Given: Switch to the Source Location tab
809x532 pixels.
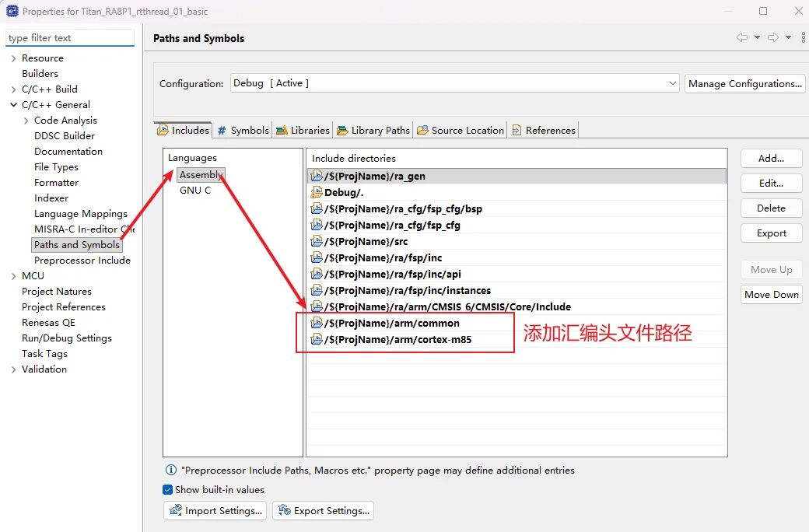Looking at the screenshot, I should (461, 130).
